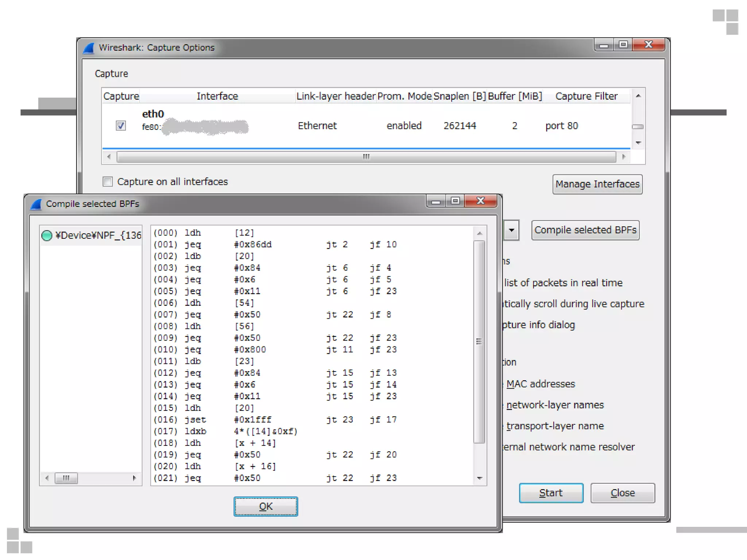Click the Compile selected BPFs button
747x560 pixels.
585,230
